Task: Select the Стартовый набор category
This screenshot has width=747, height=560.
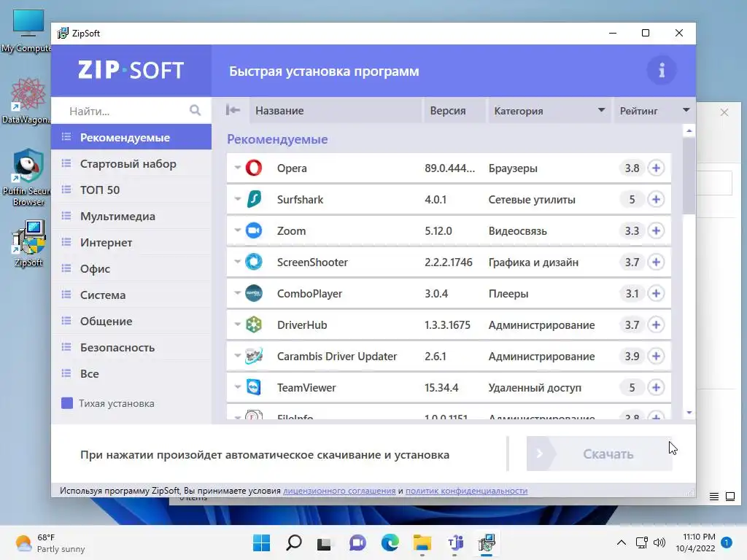Action: click(x=131, y=163)
